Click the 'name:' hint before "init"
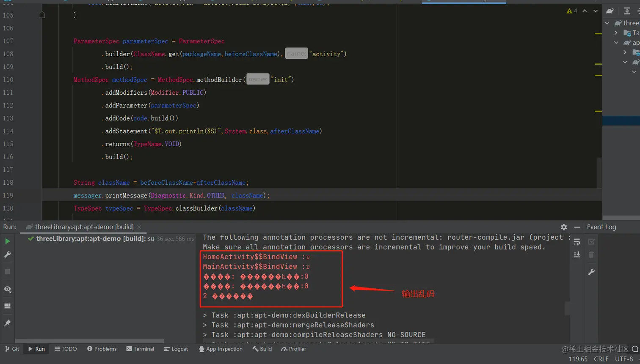The height and width of the screenshot is (364, 640). coord(258,79)
